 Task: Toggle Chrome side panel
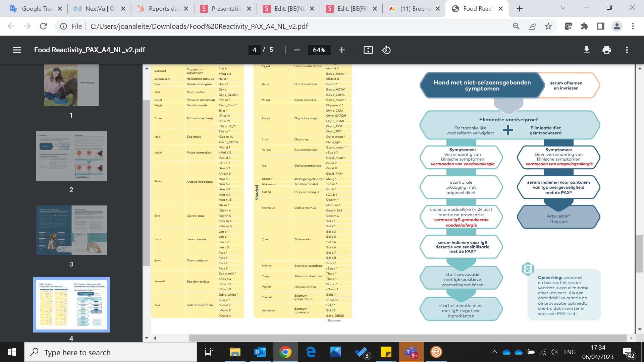pos(601,26)
